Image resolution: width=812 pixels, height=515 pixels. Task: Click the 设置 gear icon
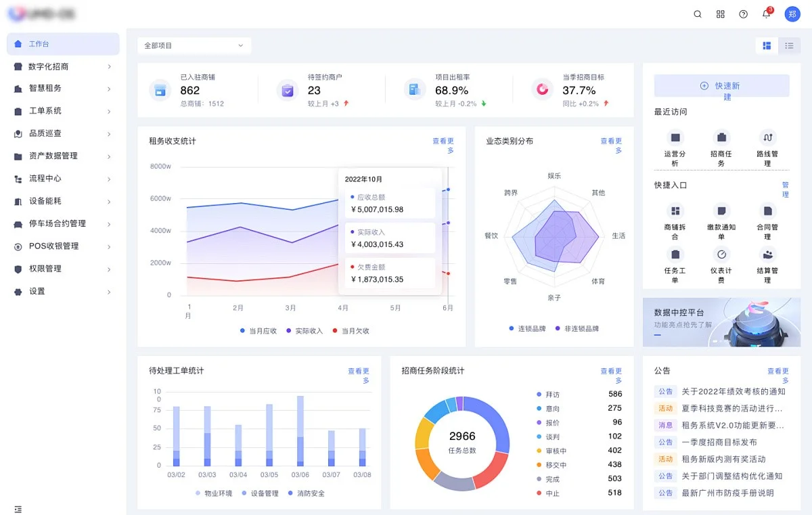coord(18,292)
